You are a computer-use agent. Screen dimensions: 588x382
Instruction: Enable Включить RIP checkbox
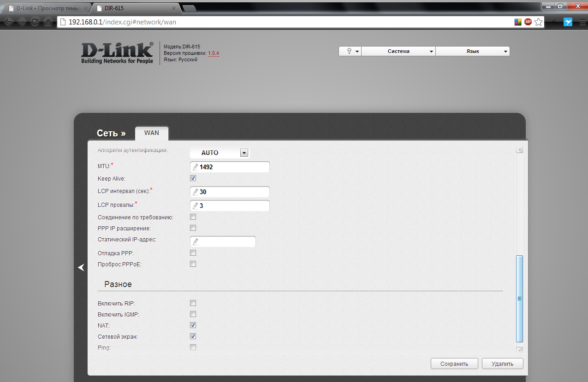click(x=193, y=303)
